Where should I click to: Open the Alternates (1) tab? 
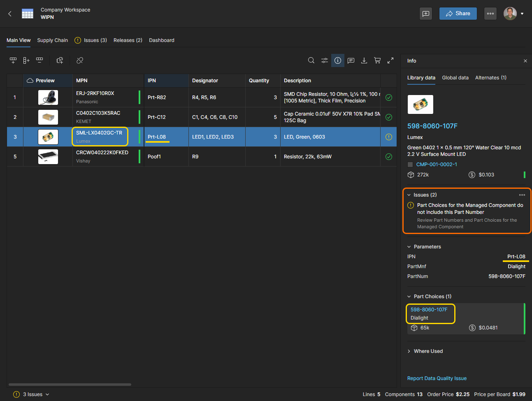tap(490, 78)
